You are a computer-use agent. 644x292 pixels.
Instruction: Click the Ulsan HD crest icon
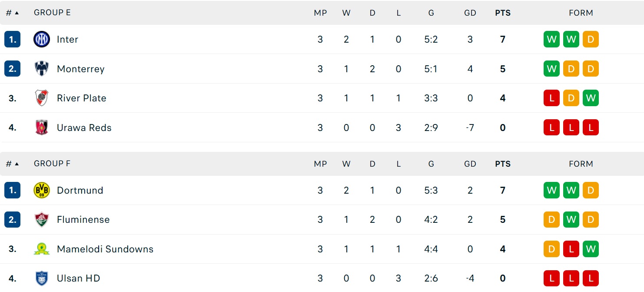pos(42,278)
